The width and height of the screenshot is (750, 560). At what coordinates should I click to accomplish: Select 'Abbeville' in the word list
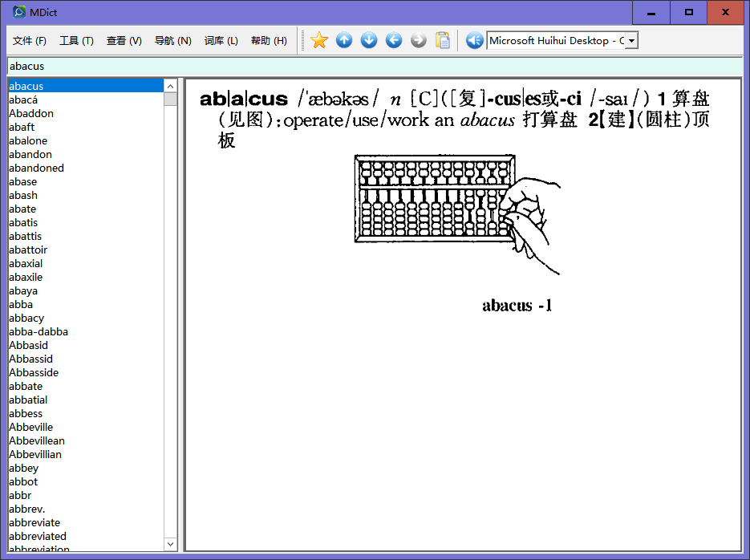[x=31, y=427]
